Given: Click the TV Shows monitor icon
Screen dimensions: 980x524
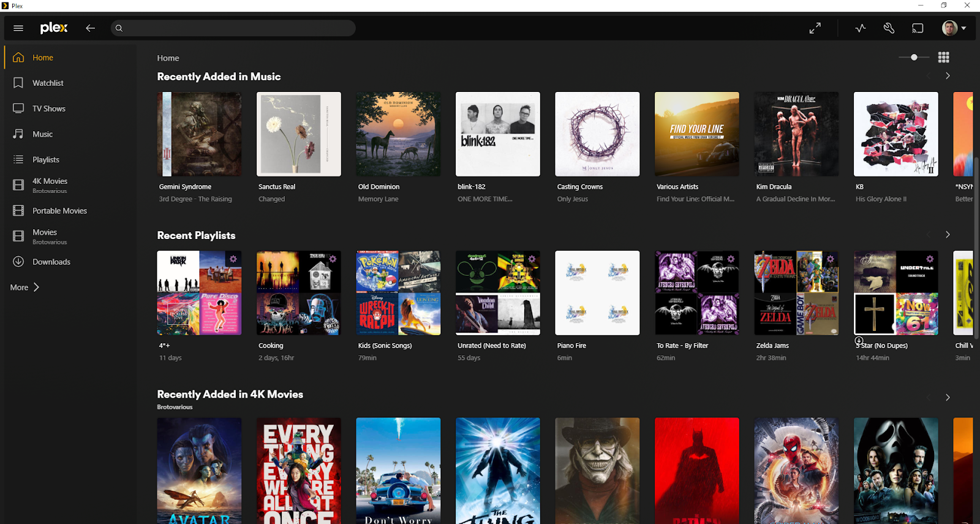Looking at the screenshot, I should coord(18,108).
